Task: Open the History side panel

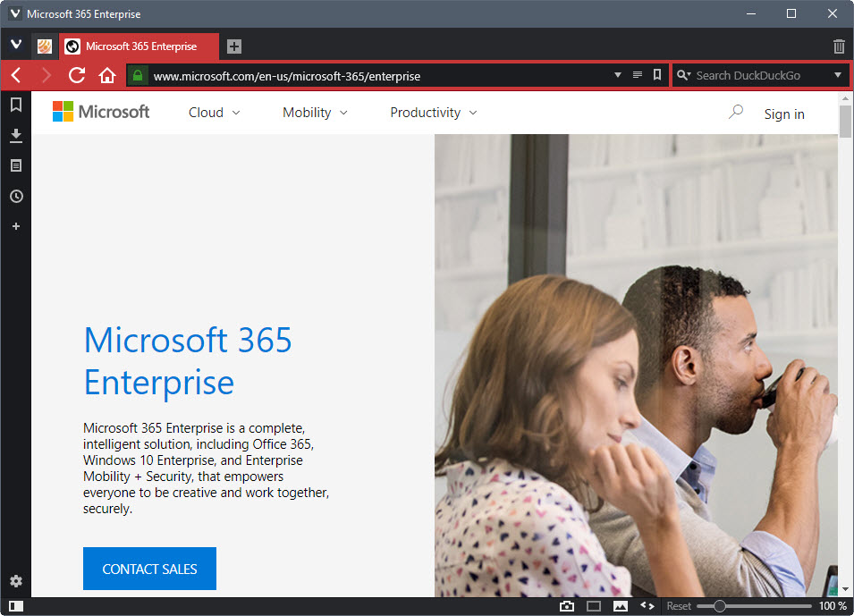Action: pyautogui.click(x=16, y=196)
